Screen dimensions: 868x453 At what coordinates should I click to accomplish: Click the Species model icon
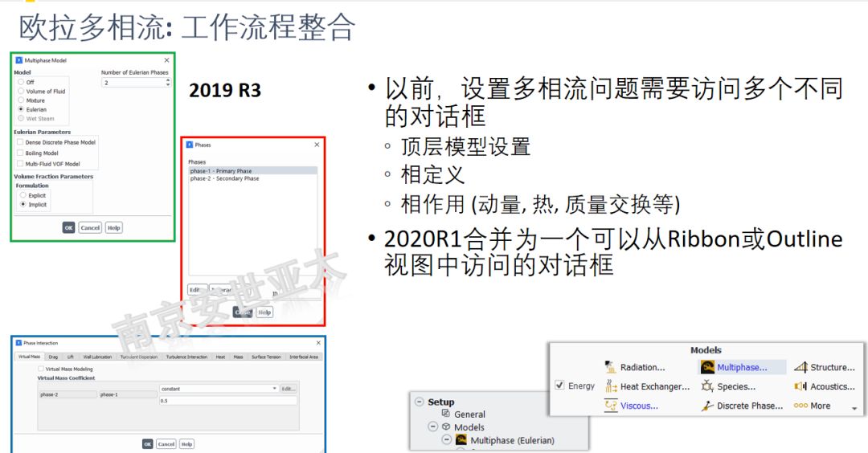point(707,386)
